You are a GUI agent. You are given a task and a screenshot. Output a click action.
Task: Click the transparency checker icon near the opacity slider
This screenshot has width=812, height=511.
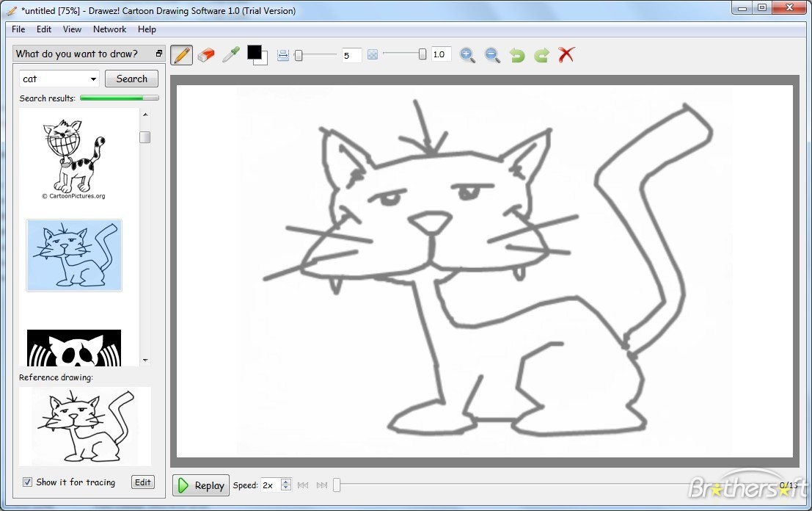click(373, 54)
